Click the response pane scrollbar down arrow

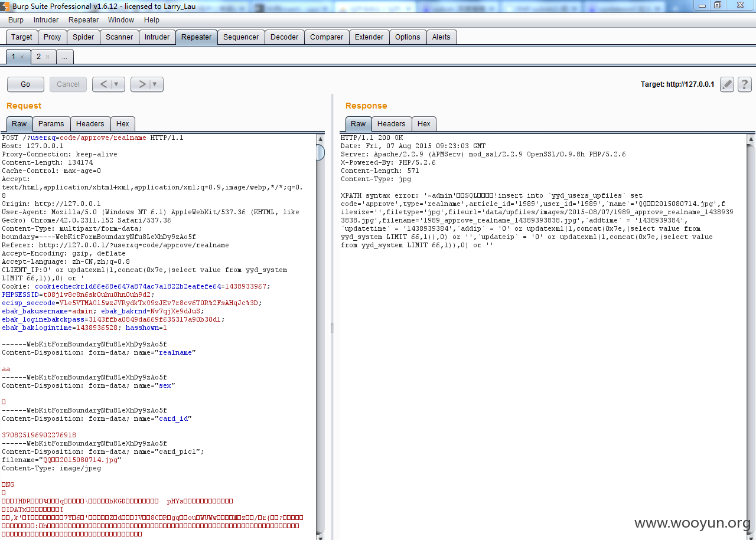click(x=751, y=536)
